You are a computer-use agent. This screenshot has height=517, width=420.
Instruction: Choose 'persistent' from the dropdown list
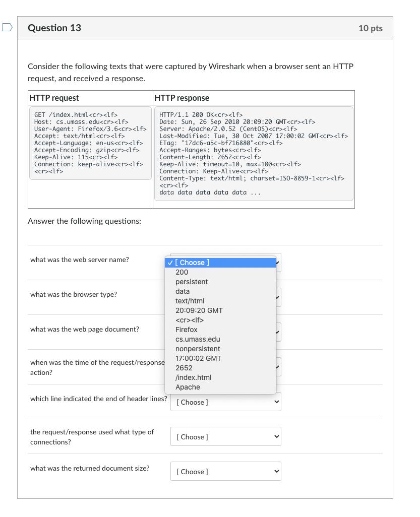click(x=220, y=282)
